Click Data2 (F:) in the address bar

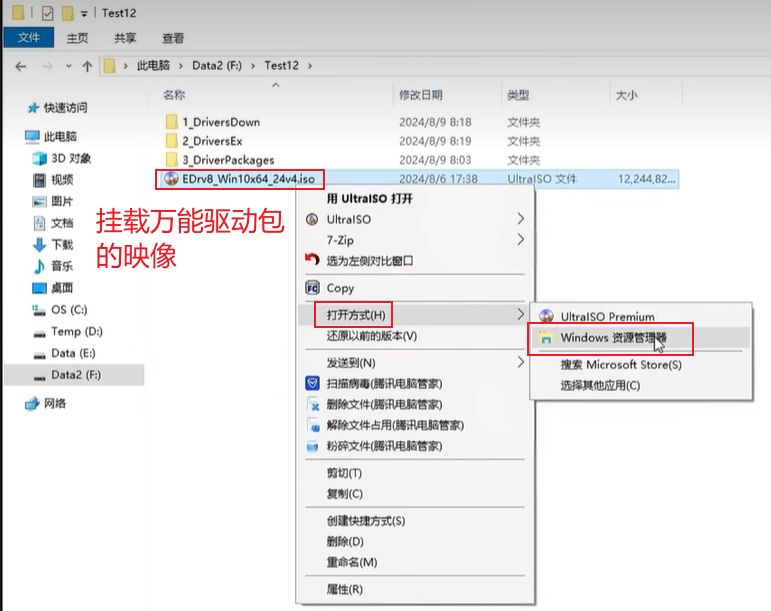(x=222, y=66)
